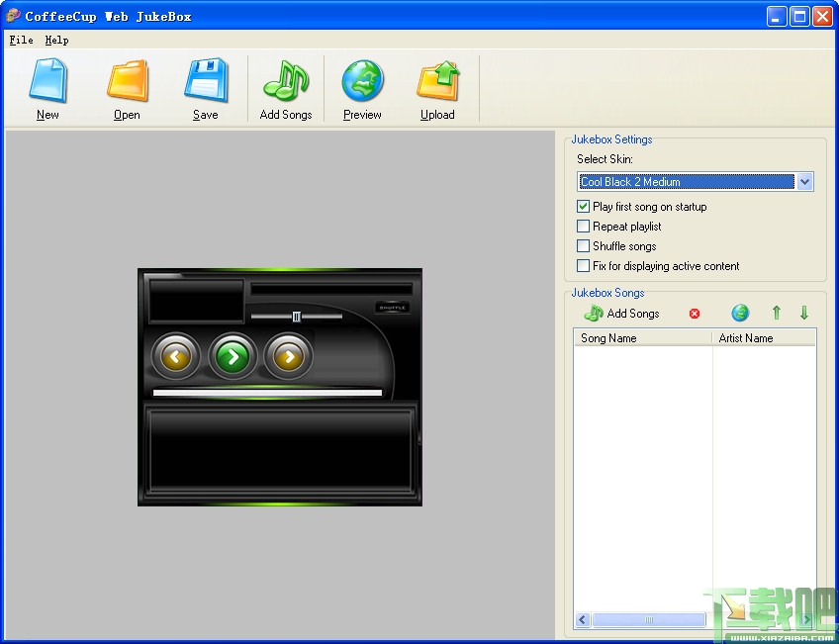Open the Help menu

click(56, 41)
